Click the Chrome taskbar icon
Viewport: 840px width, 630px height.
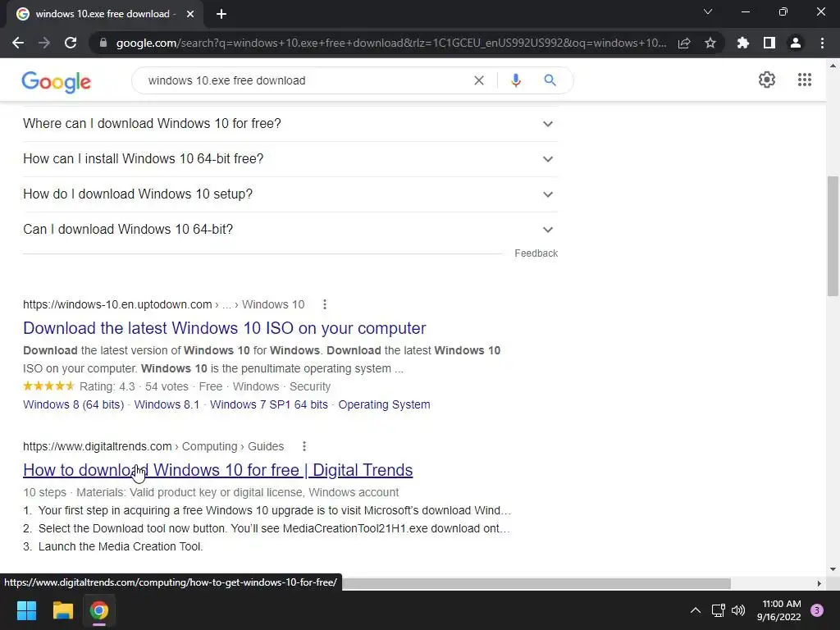(x=99, y=610)
